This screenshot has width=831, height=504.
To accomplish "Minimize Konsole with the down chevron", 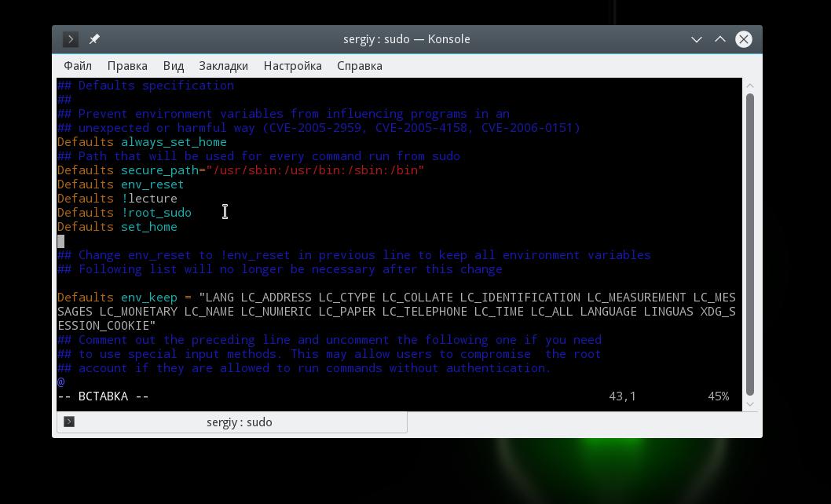I will (x=697, y=40).
